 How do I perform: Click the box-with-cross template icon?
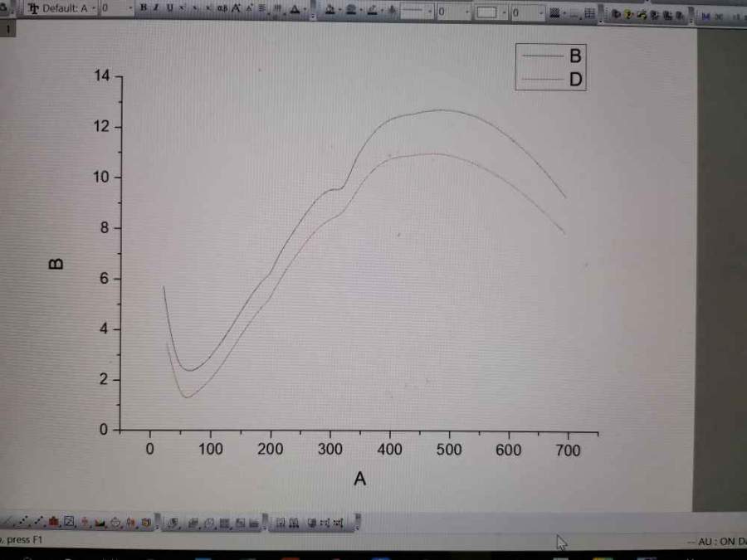(x=69, y=523)
